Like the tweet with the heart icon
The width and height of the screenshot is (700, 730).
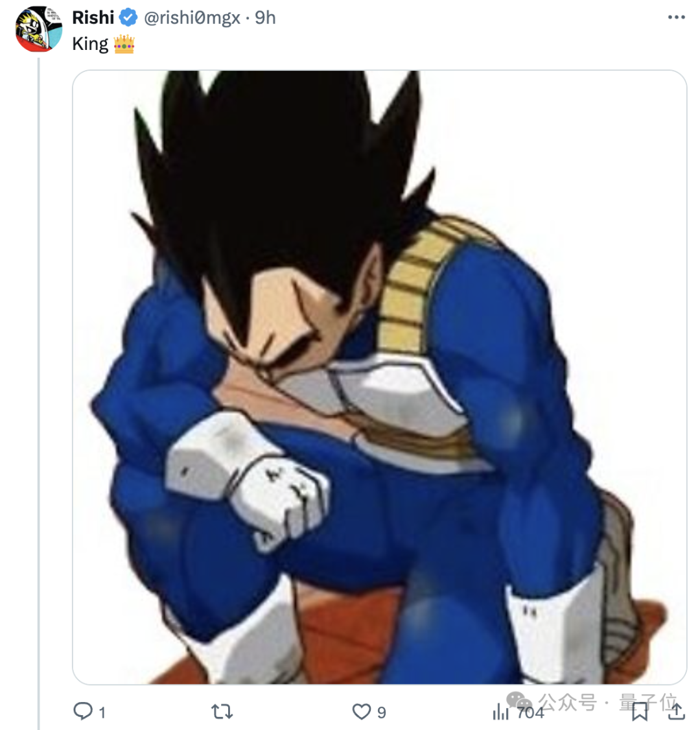361,711
